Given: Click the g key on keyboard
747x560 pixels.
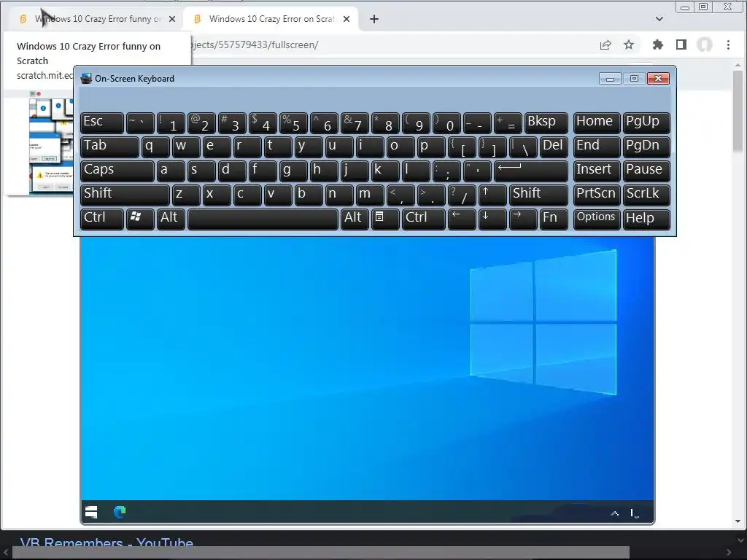Looking at the screenshot, I should pos(293,171).
